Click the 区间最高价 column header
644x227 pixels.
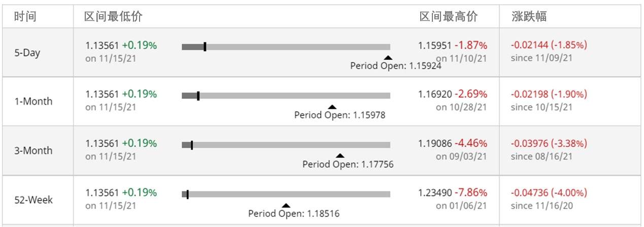449,17
